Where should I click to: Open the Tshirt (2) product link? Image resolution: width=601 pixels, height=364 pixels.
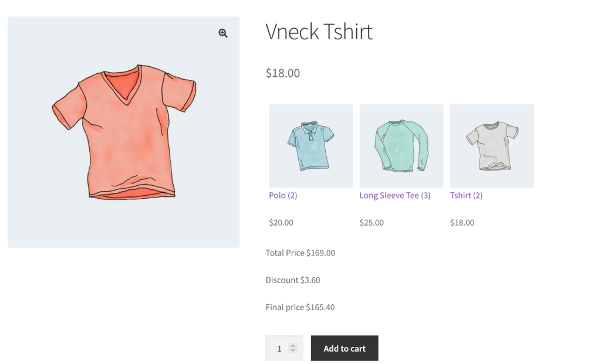[466, 195]
